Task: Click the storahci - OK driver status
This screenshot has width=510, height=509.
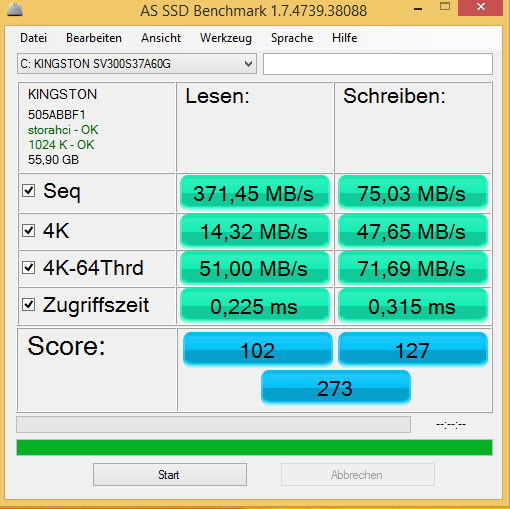Action: (x=63, y=130)
